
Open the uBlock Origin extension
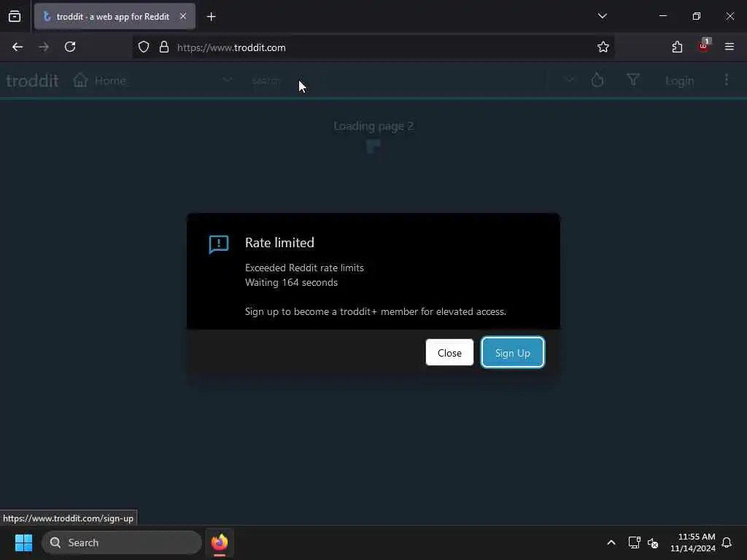point(704,46)
